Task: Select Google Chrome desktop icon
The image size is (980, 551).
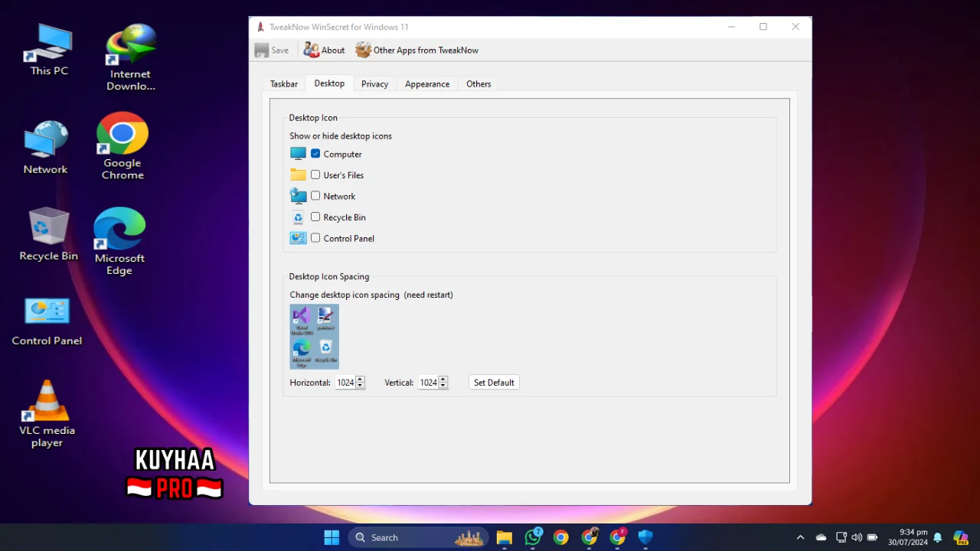Action: 122,145
